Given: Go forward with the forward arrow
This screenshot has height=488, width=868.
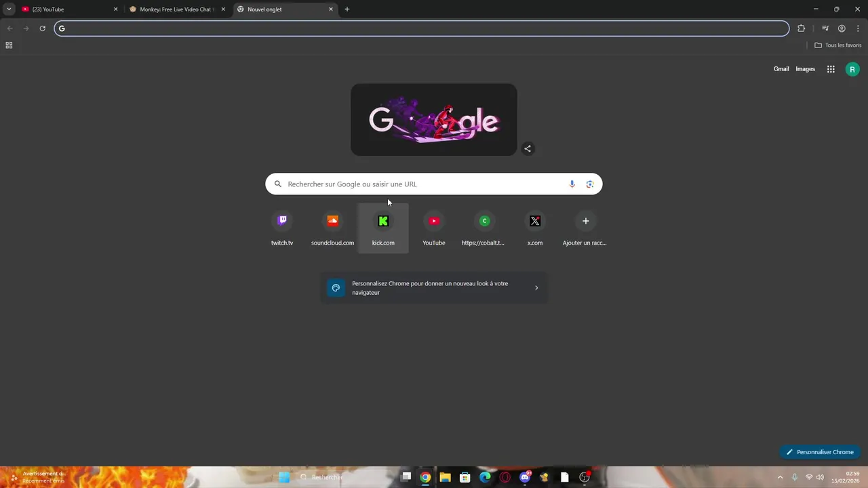Looking at the screenshot, I should 26,28.
